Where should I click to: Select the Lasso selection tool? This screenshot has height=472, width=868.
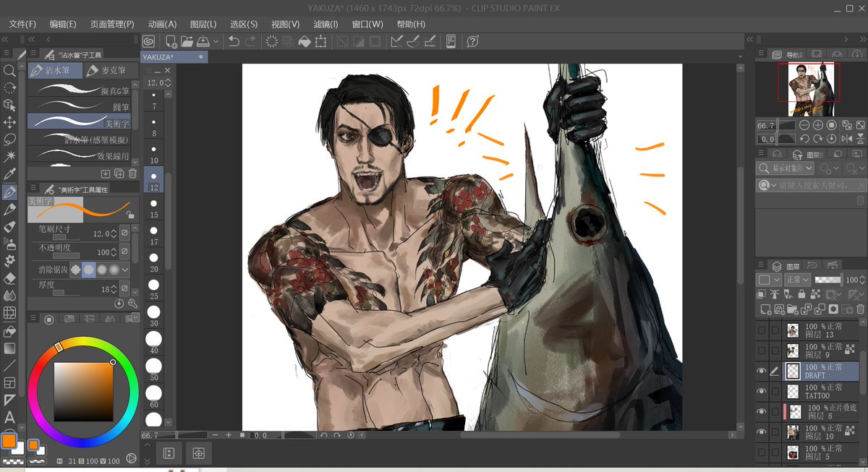pos(9,139)
